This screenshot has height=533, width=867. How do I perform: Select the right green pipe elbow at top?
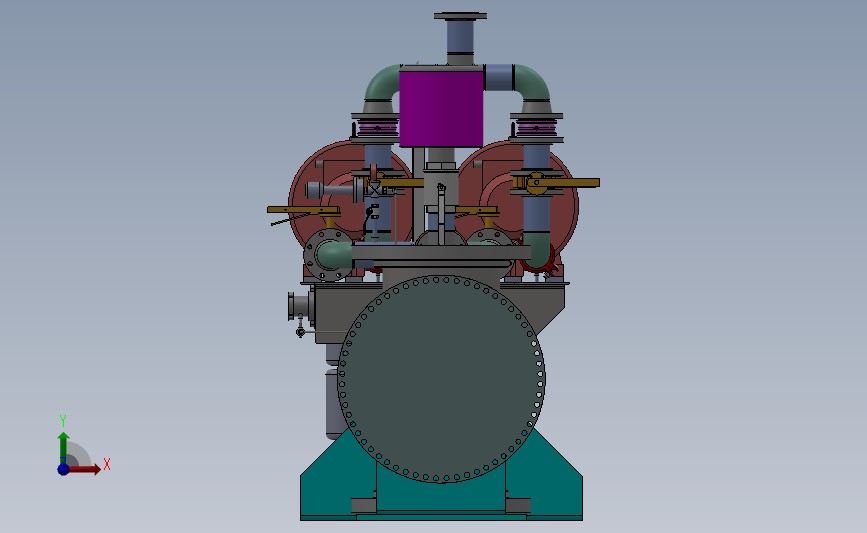click(533, 83)
